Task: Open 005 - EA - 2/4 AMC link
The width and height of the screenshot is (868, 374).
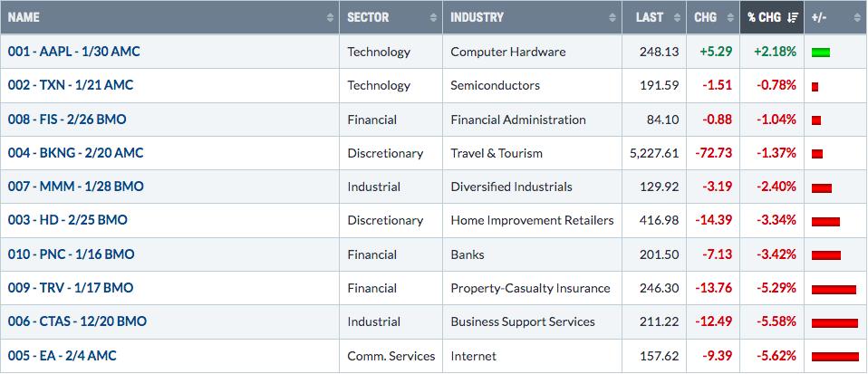Action: (x=62, y=355)
